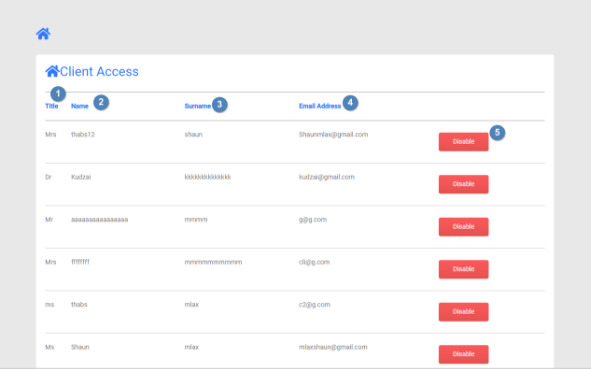The height and width of the screenshot is (370, 591).
Task: Click the name cell Kudzai
Action: 81,177
